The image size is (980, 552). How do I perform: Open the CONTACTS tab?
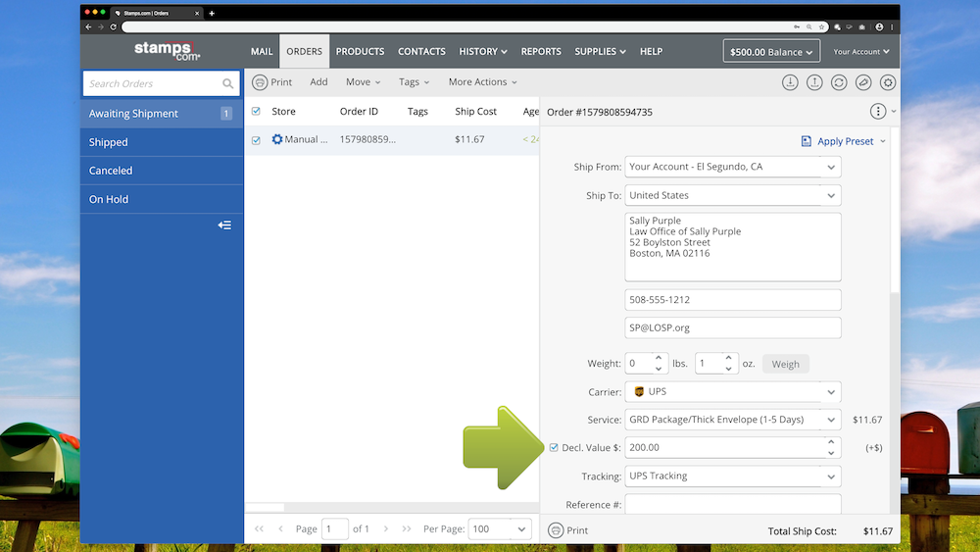pos(421,51)
